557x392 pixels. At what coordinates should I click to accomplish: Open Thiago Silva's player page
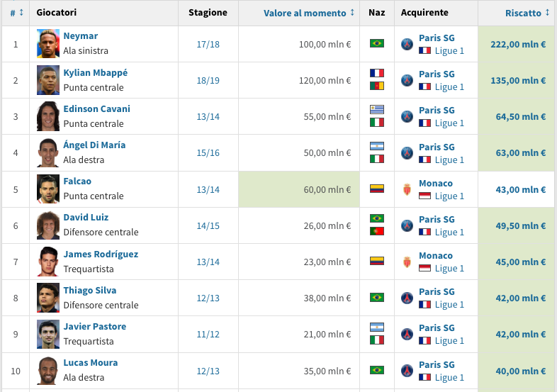click(x=89, y=291)
